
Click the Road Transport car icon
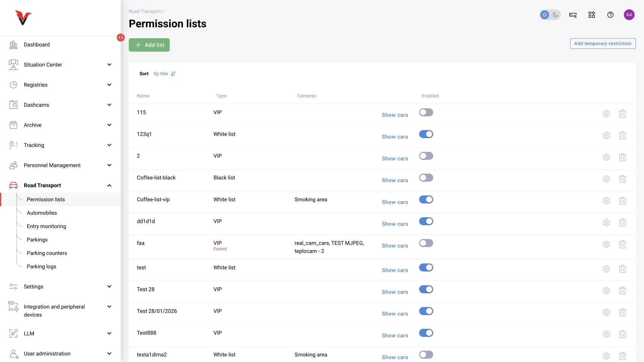(13, 185)
